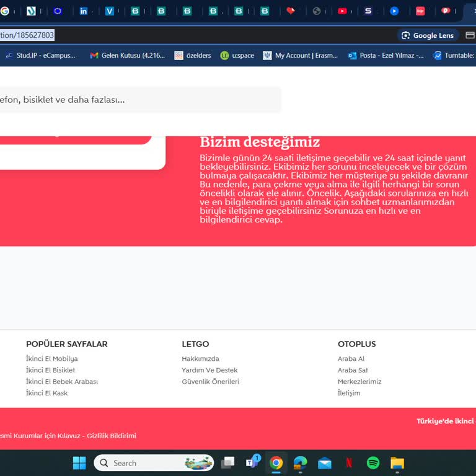
Task: Open the Turntable bookmark
Action: click(x=454, y=55)
